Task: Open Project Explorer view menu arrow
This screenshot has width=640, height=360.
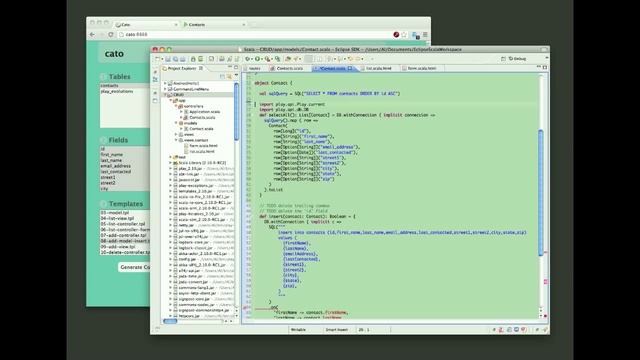Action: pyautogui.click(x=236, y=76)
